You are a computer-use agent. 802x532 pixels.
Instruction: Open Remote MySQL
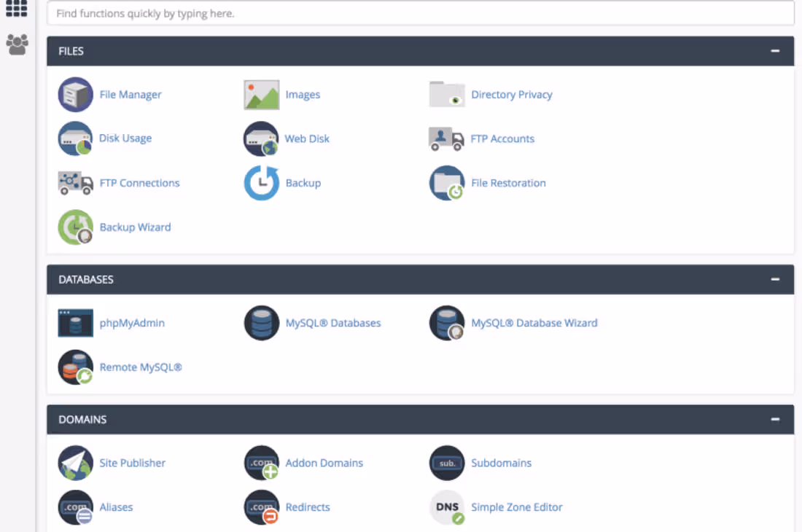tap(141, 367)
